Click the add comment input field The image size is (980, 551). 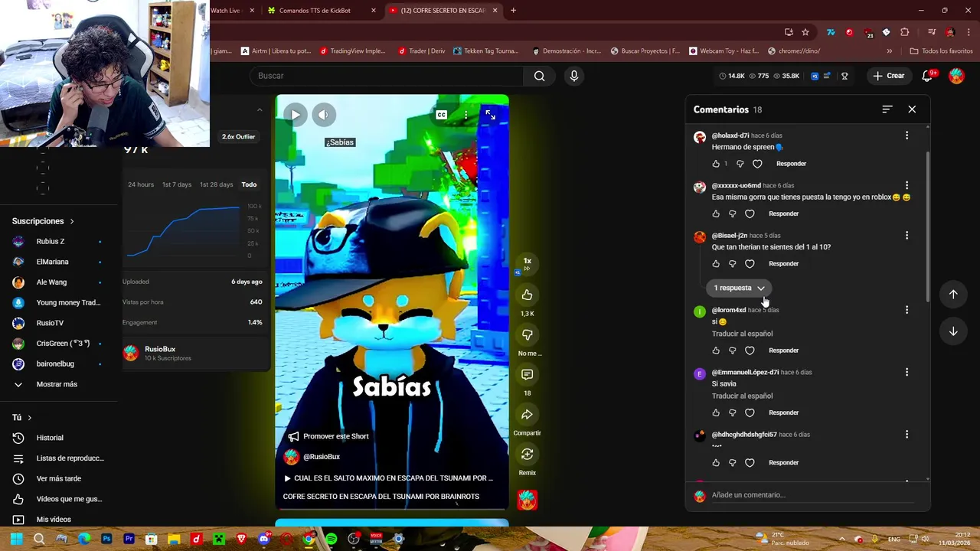click(x=812, y=495)
